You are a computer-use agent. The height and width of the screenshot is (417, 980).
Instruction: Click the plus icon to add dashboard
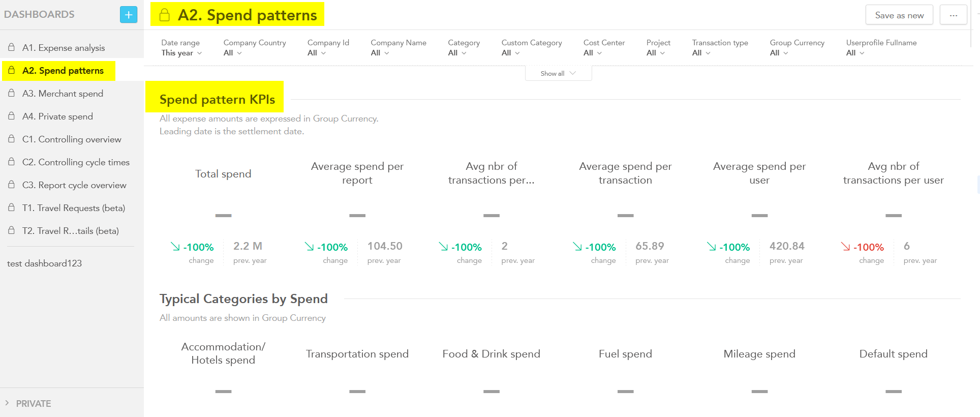[x=129, y=15]
